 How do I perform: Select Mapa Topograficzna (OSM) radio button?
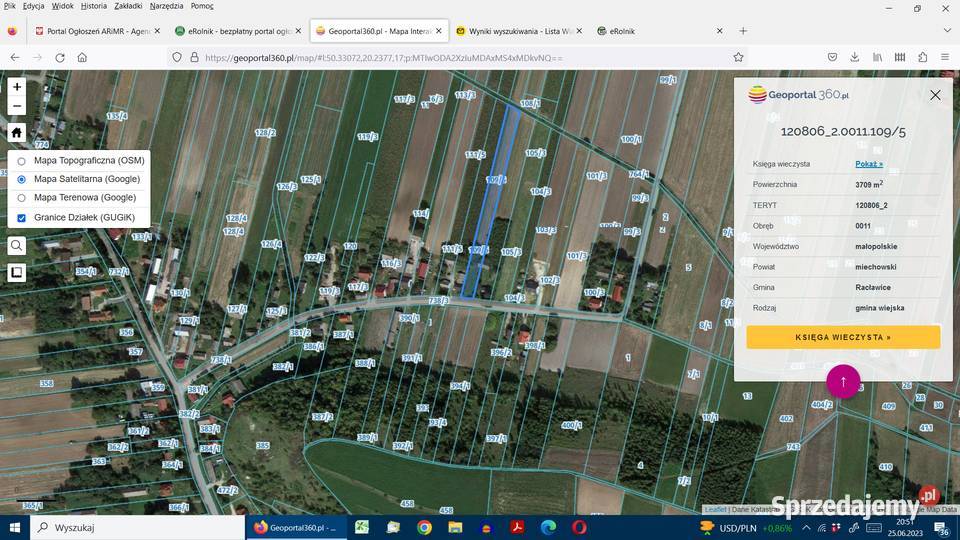[x=22, y=161]
